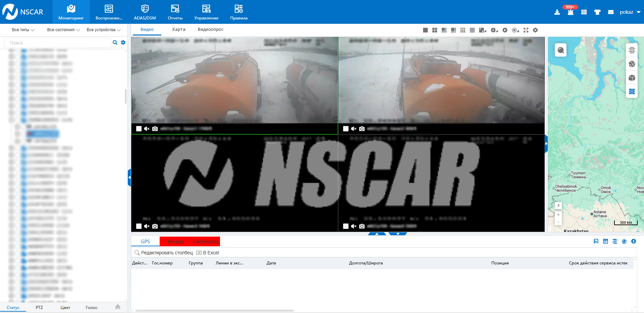Toggle mute on bottom-right video window
Screen dimensions: 644x313
click(x=354, y=226)
